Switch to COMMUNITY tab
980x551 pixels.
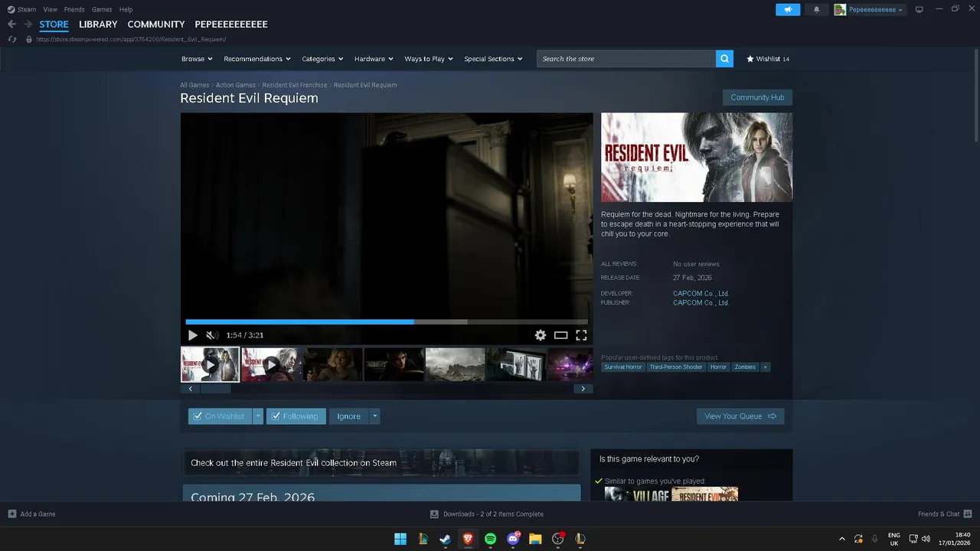pyautogui.click(x=156, y=24)
